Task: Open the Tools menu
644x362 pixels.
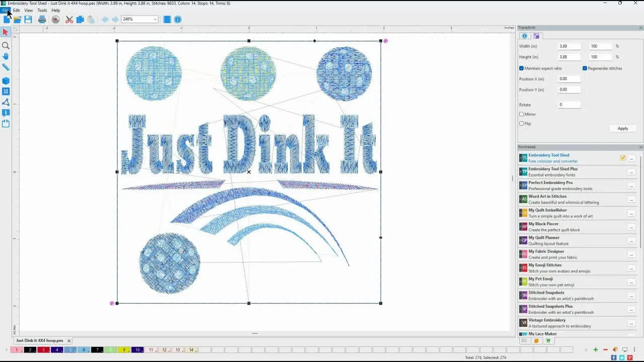Action: (42, 10)
